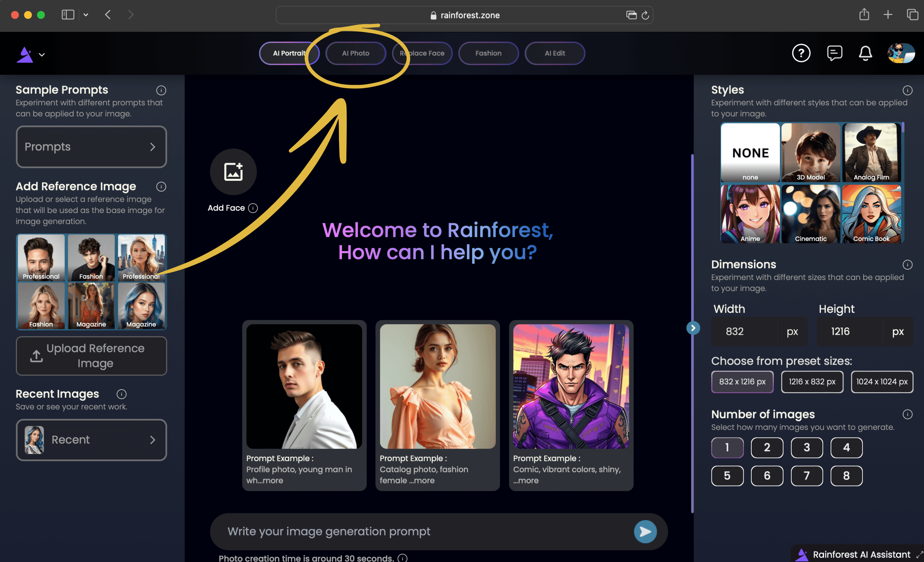924x562 pixels.
Task: Expand the Sample Prompts section
Action: pyautogui.click(x=91, y=147)
